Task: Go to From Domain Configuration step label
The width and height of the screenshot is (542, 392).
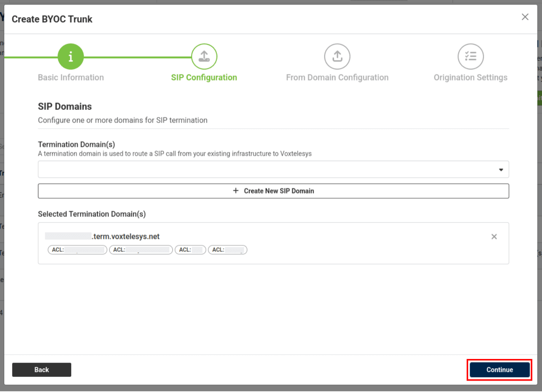Action: pos(337,78)
